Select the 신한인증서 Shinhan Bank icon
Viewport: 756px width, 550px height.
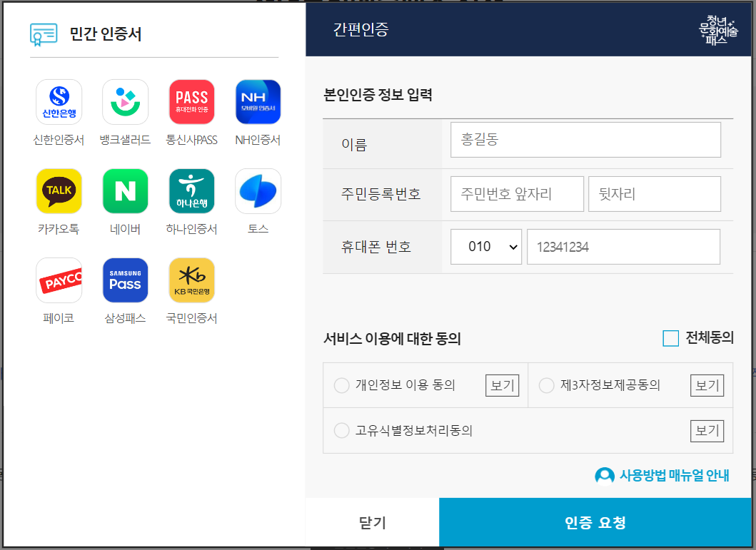coord(59,101)
